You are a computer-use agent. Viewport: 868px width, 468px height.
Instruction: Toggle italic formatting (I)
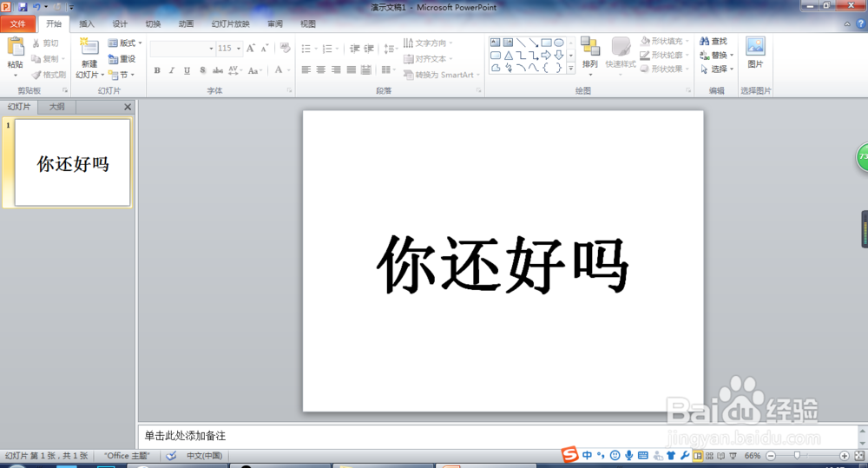coord(172,70)
